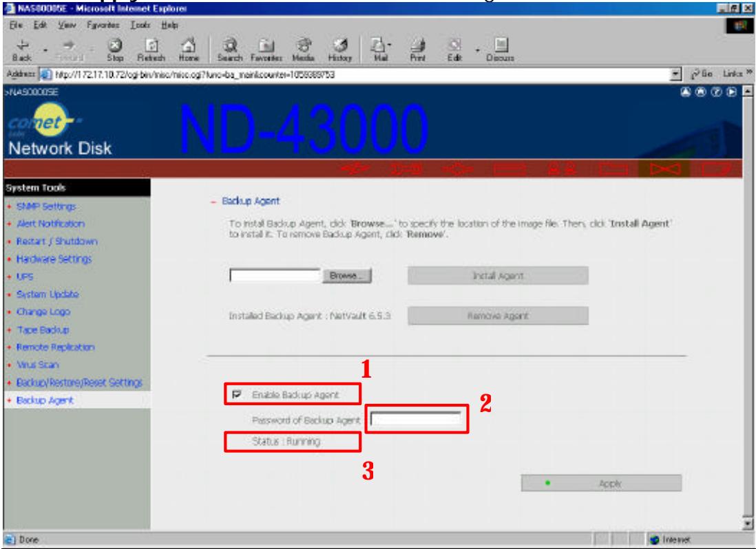Viewport: 756px width, 549px height.
Task: Open the Media toolbar button
Action: coord(303,50)
